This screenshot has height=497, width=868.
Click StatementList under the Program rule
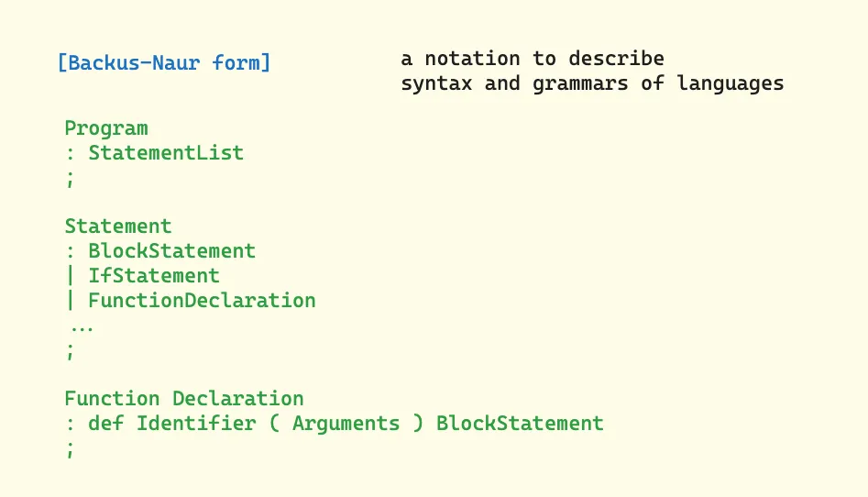(x=166, y=152)
